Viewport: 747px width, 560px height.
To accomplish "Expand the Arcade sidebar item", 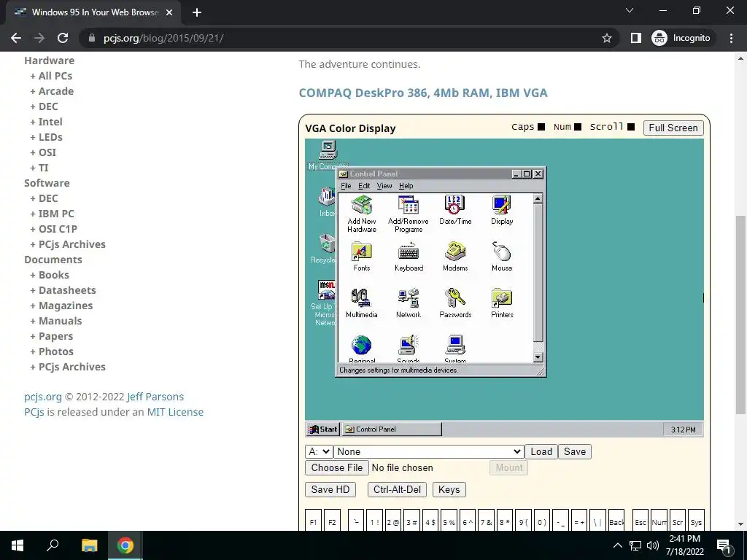I will [x=52, y=91].
